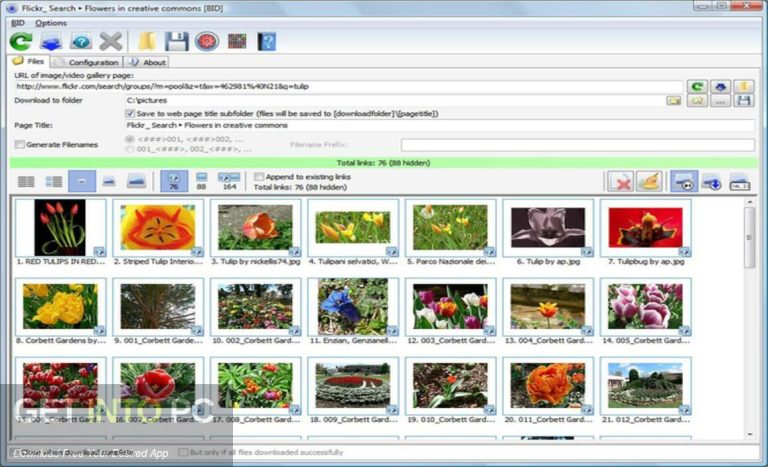
Task: Click the scrollbar up arrow
Action: coord(749,202)
